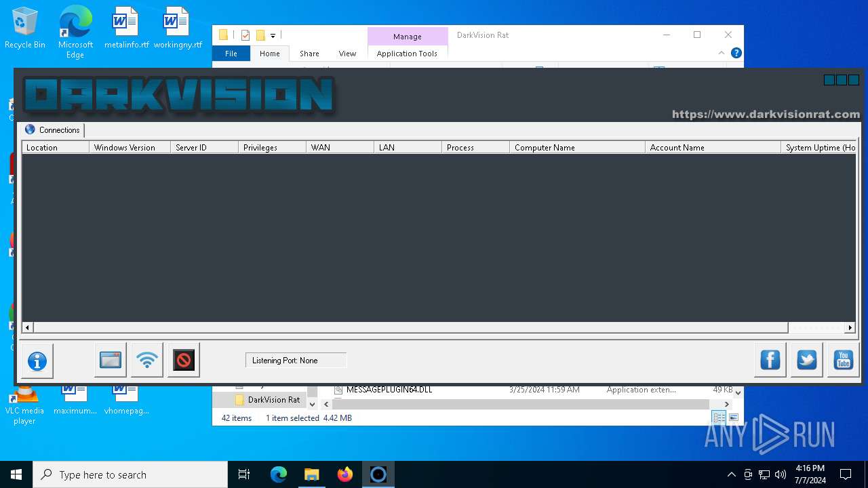The width and height of the screenshot is (868, 488).
Task: Switch Explorer to large icons view
Action: (733, 418)
